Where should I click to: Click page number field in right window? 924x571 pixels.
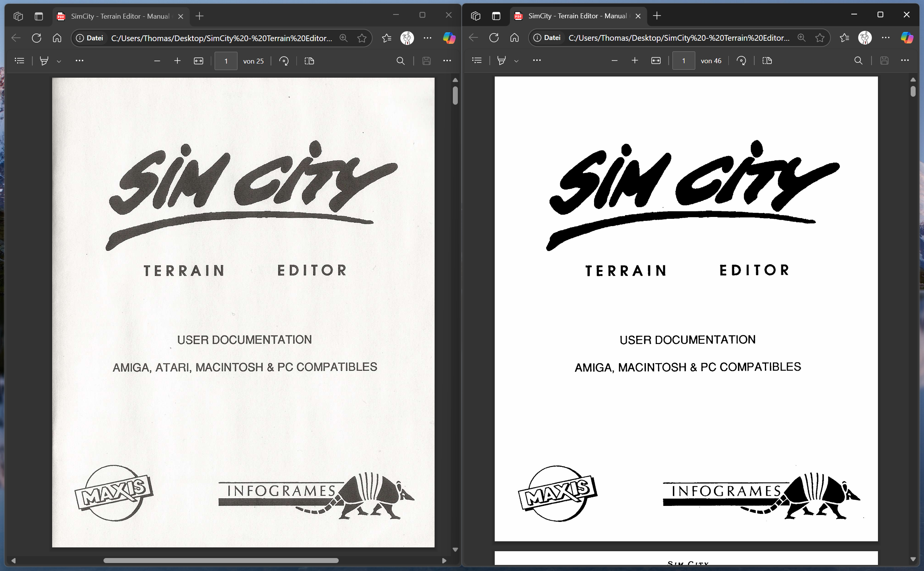[683, 61]
